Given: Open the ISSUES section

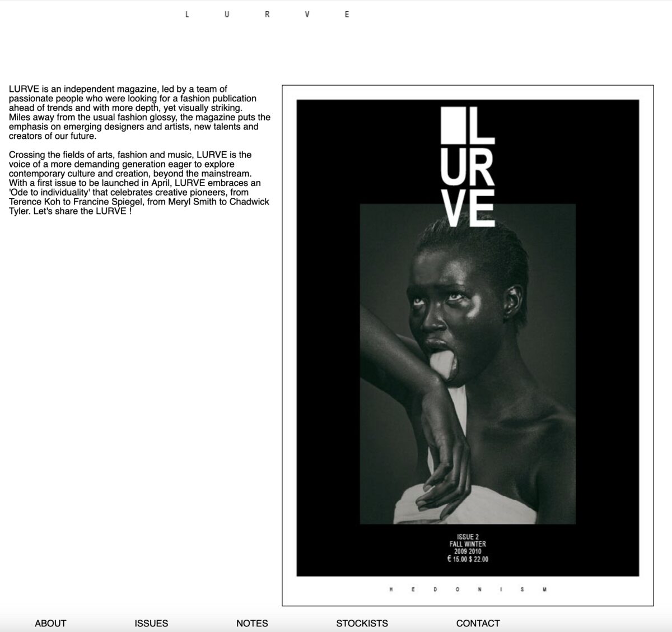Looking at the screenshot, I should pos(151,623).
